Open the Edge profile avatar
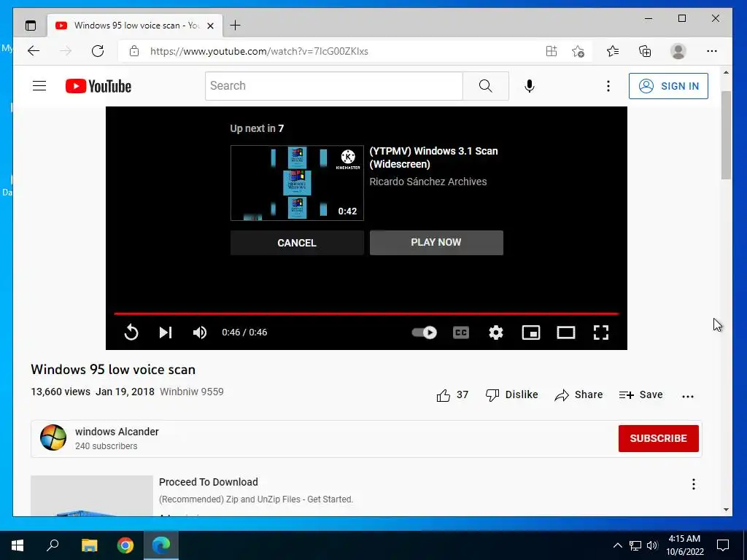Image resolution: width=747 pixels, height=560 pixels. (x=678, y=51)
